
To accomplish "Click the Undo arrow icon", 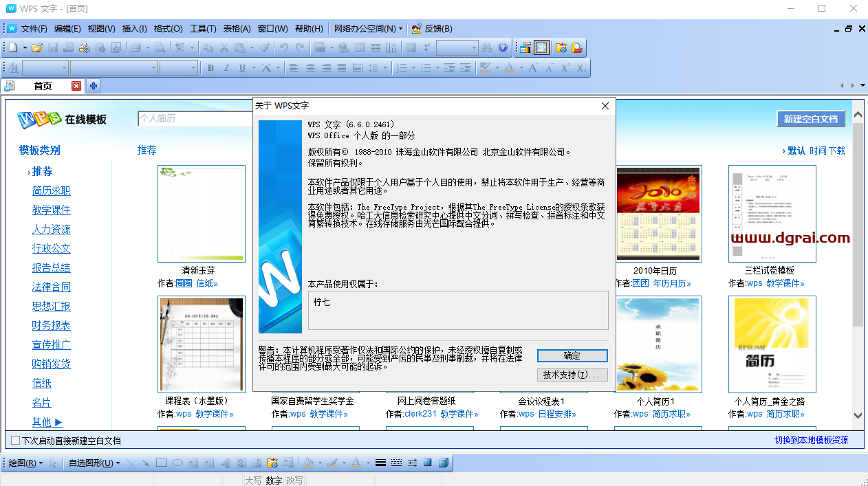I will coord(283,47).
